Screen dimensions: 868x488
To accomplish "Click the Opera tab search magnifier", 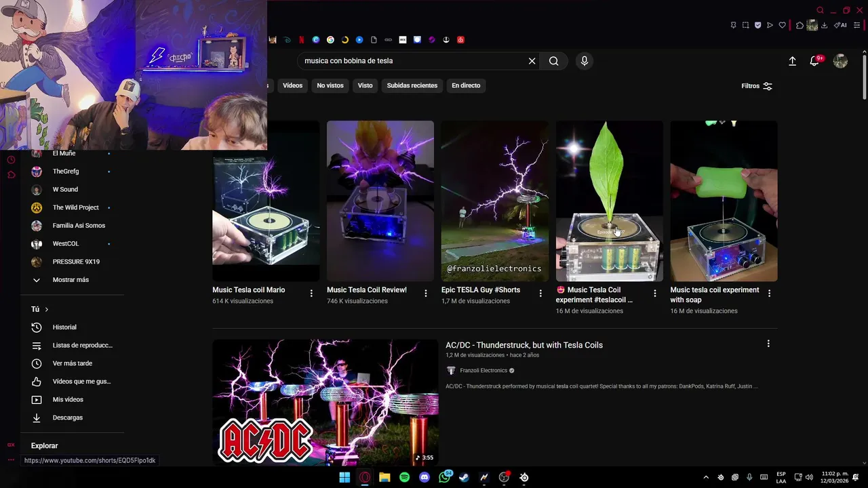I will pos(820,10).
